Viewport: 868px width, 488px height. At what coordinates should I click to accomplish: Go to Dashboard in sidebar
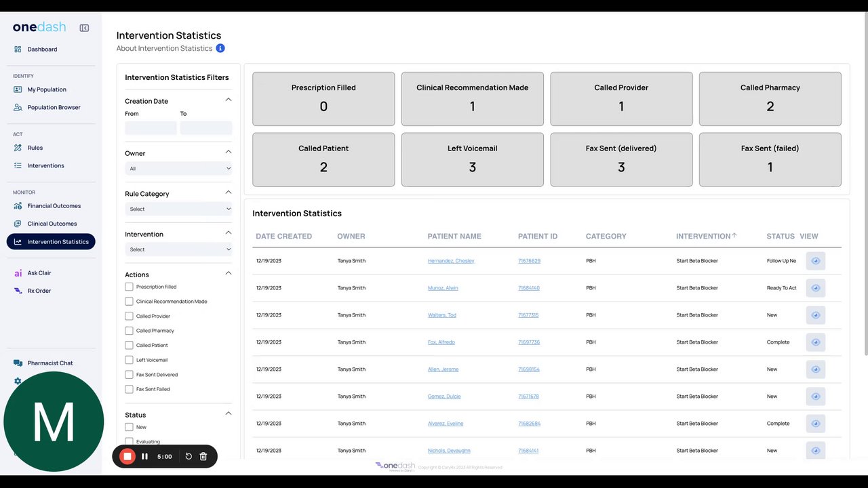click(42, 49)
